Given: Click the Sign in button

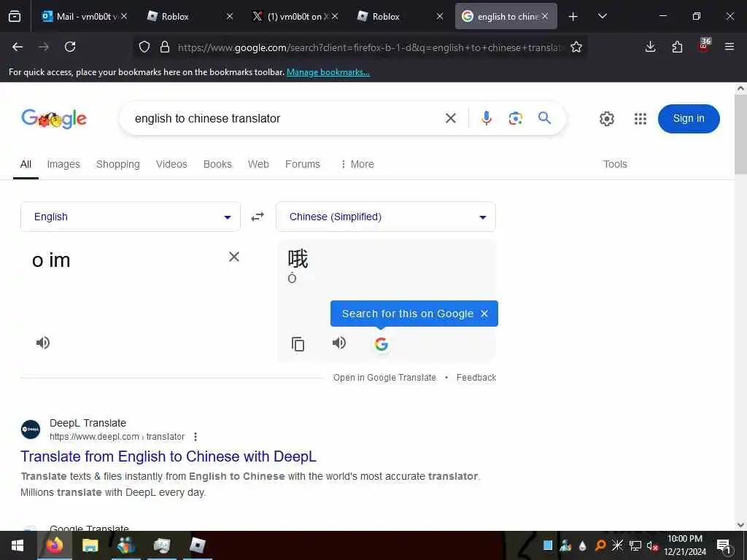Looking at the screenshot, I should coord(689,119).
